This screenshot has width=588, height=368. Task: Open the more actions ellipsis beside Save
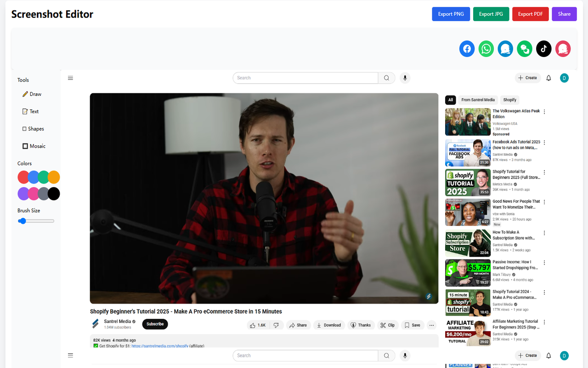tap(431, 325)
